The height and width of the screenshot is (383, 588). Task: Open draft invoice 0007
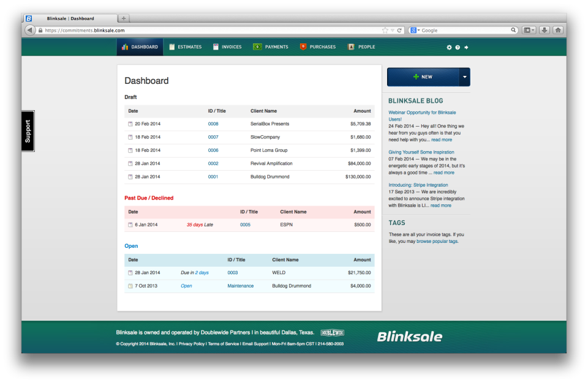pyautogui.click(x=213, y=137)
